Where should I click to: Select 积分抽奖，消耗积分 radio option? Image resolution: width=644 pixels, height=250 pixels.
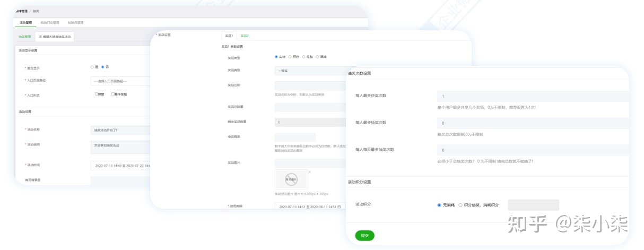[x=460, y=205]
